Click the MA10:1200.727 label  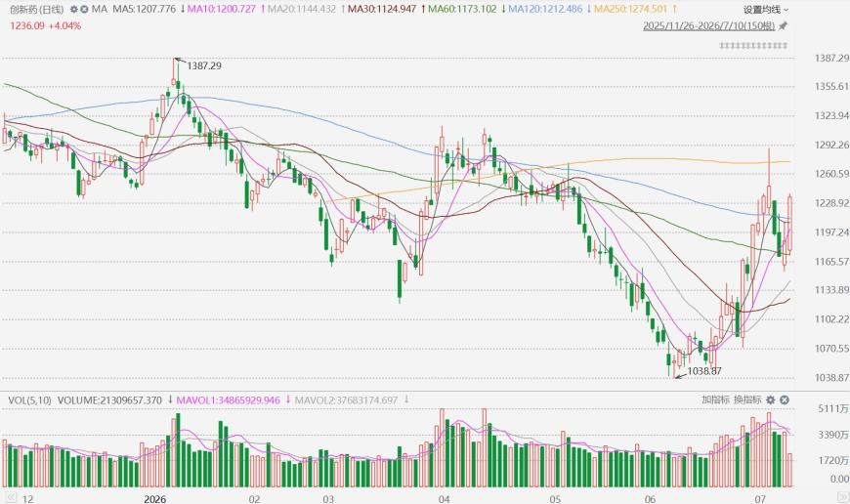(221, 9)
